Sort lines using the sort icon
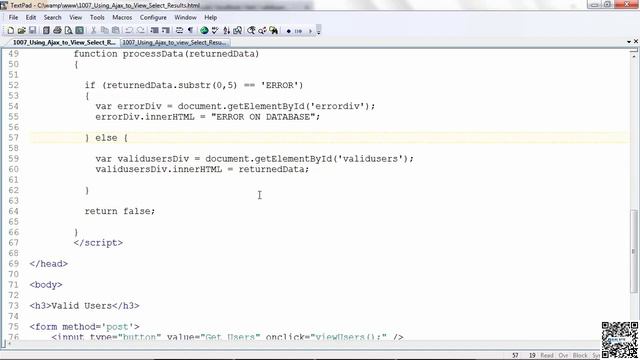This screenshot has height=360, width=640. (x=227, y=31)
